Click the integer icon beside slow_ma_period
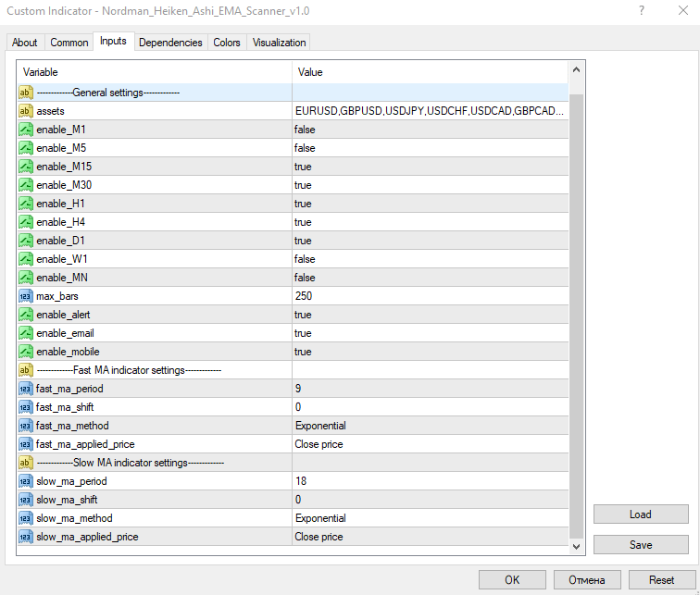This screenshot has width=700, height=595. click(25, 481)
